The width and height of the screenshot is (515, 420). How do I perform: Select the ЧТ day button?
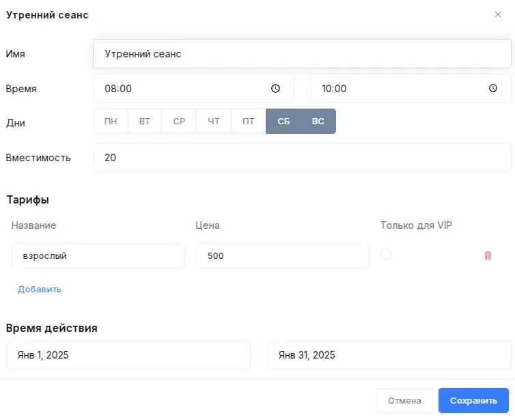[x=214, y=122]
